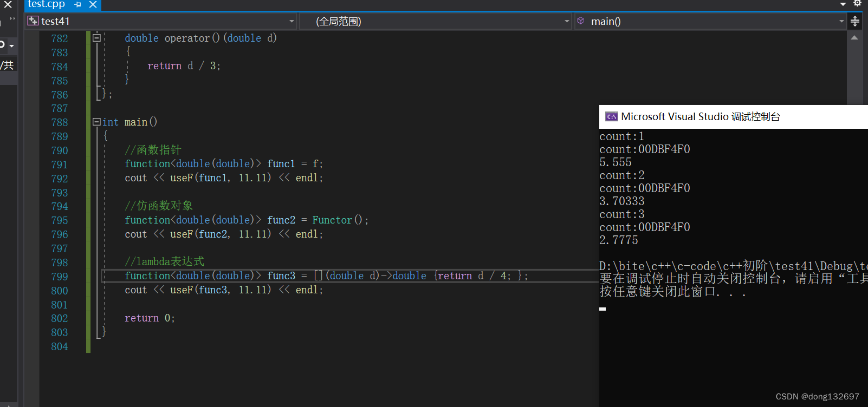Screen dimensions: 868x407
Task: Open the editor settings gear icon
Action: pyautogui.click(x=857, y=3)
